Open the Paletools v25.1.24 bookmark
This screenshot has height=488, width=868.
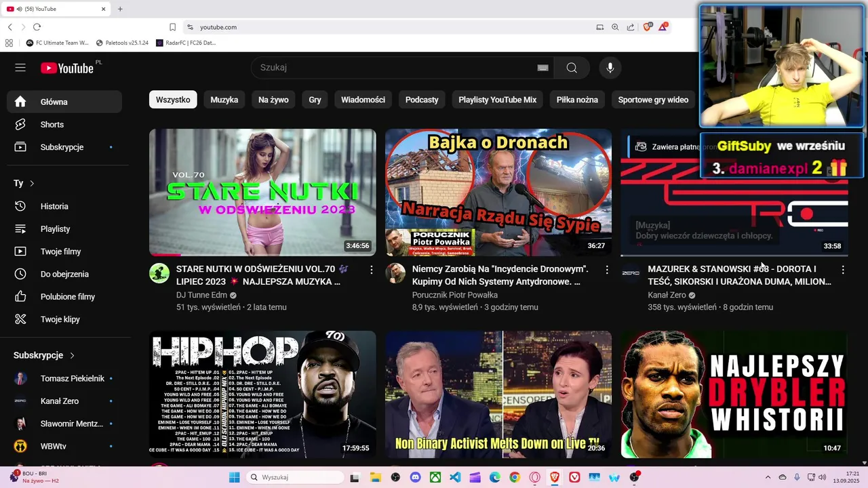click(x=123, y=43)
